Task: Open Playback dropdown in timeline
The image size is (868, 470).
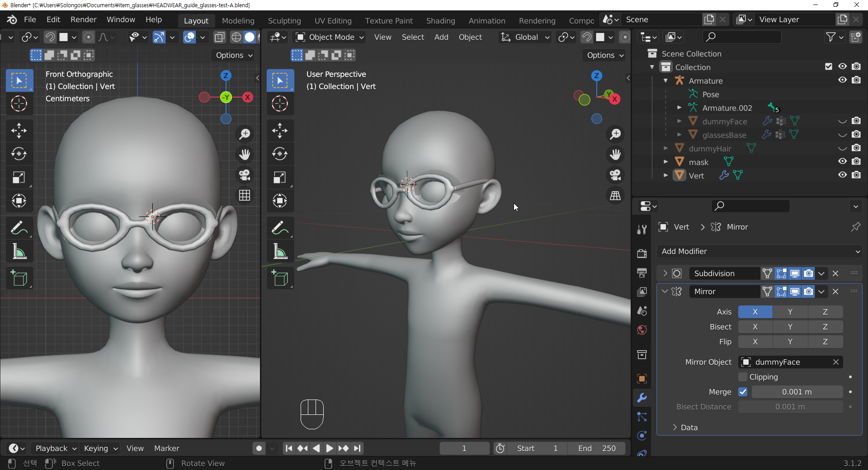Action: (x=56, y=448)
